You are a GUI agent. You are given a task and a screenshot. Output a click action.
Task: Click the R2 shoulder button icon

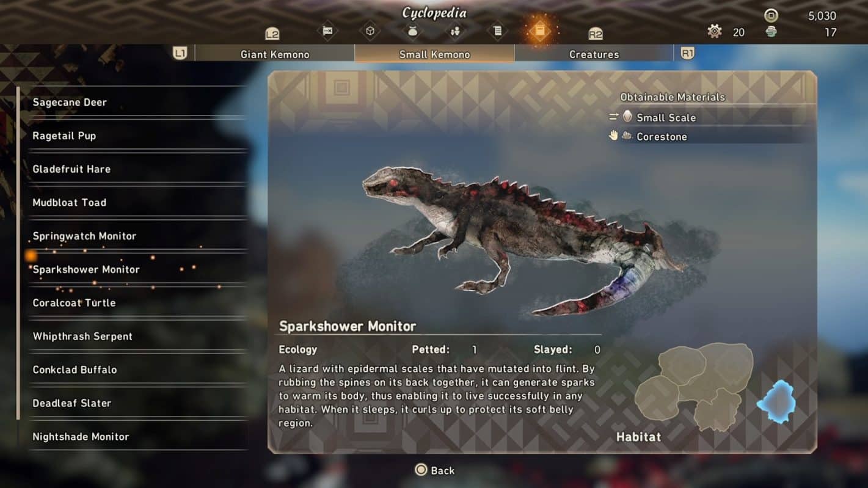(596, 34)
